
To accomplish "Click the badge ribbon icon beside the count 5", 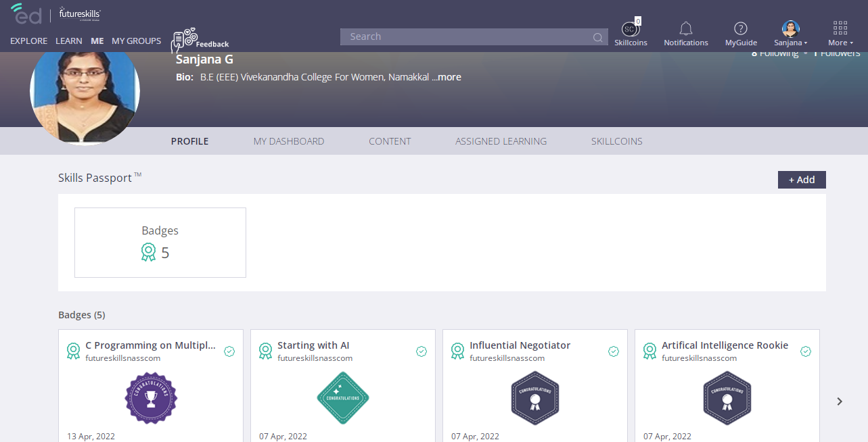I will pyautogui.click(x=148, y=252).
